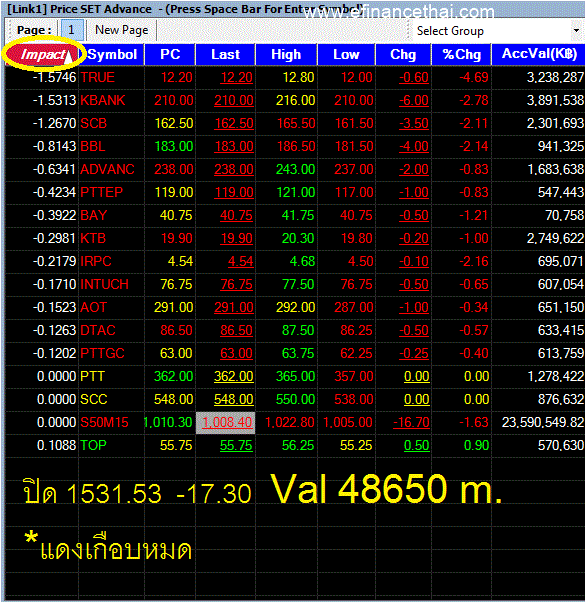
Task: Click INTUCH change value -0.50
Action: point(414,284)
